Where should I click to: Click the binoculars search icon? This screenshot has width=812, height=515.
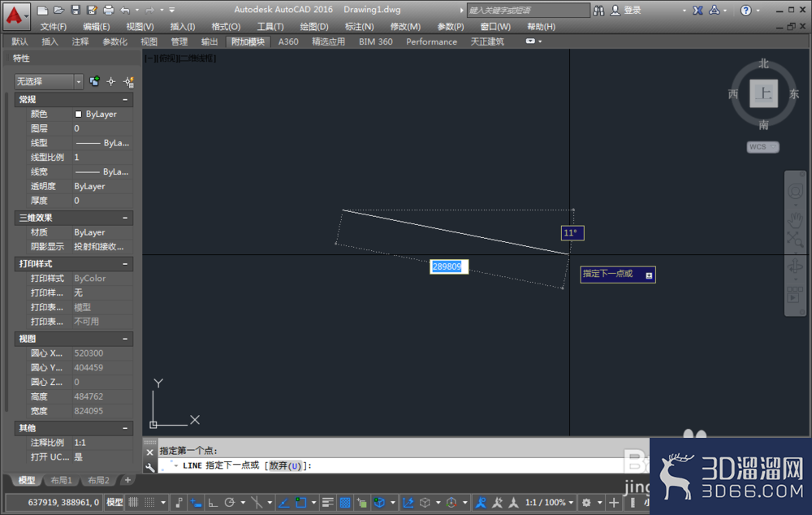click(x=598, y=11)
